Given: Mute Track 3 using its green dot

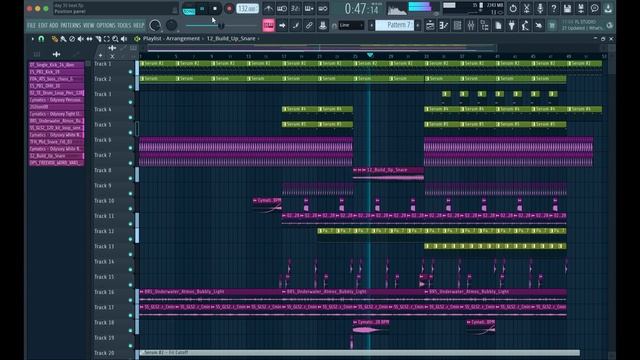Looking at the screenshot, I should pyautogui.click(x=131, y=102).
